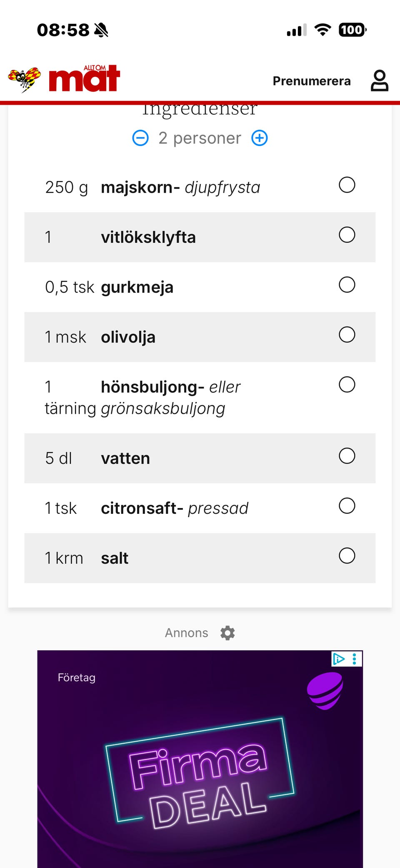The image size is (400, 868).
Task: Tick the citronsaft circle
Action: [x=347, y=506]
